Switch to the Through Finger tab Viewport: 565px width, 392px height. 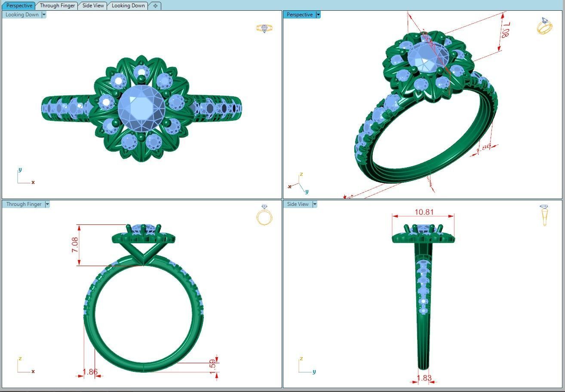point(57,6)
